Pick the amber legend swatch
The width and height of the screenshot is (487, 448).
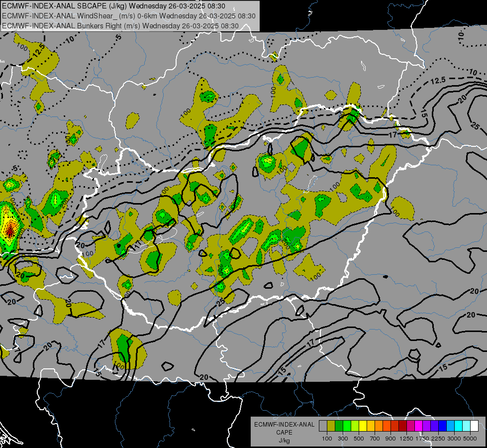(x=371, y=426)
